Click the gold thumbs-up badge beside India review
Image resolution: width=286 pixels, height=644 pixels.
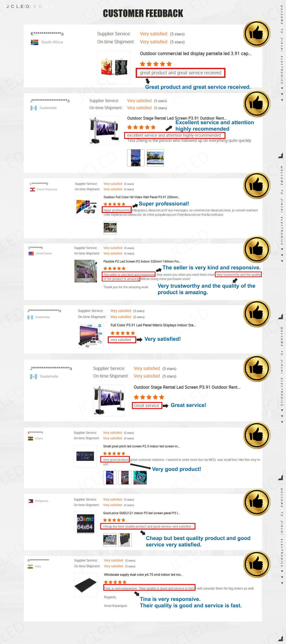257,564
